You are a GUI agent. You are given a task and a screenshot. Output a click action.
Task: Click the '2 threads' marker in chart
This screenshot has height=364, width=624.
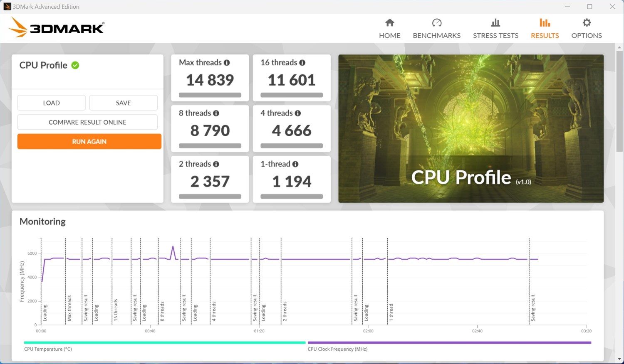pyautogui.click(x=285, y=311)
